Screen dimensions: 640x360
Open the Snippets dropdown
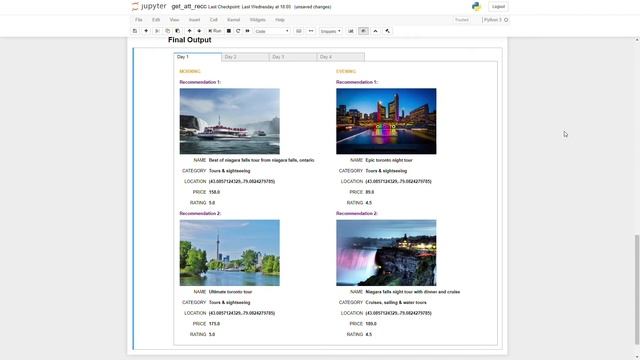pos(330,31)
